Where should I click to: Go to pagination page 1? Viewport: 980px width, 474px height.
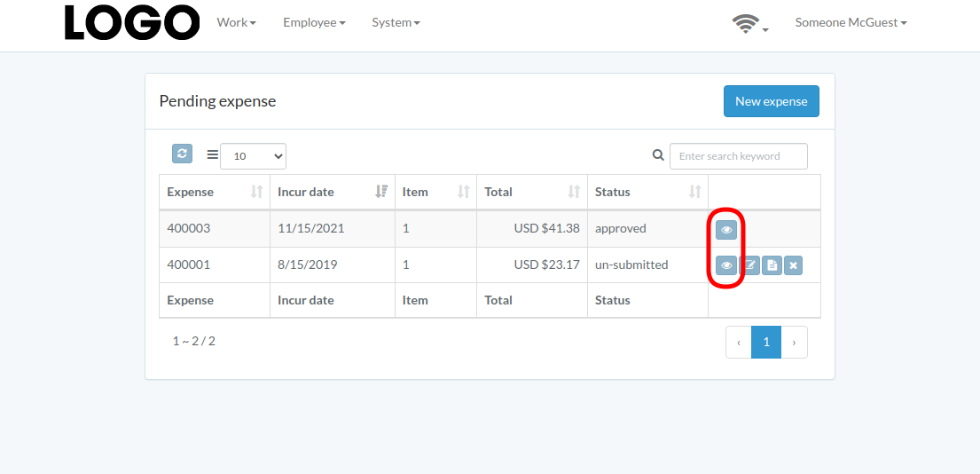766,342
